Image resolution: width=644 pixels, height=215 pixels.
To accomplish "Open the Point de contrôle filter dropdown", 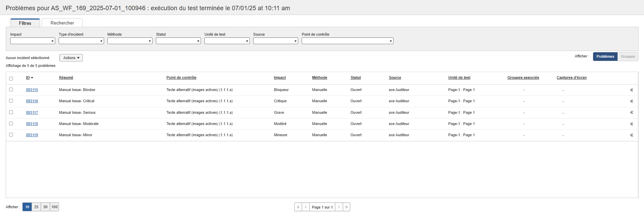I will (347, 41).
